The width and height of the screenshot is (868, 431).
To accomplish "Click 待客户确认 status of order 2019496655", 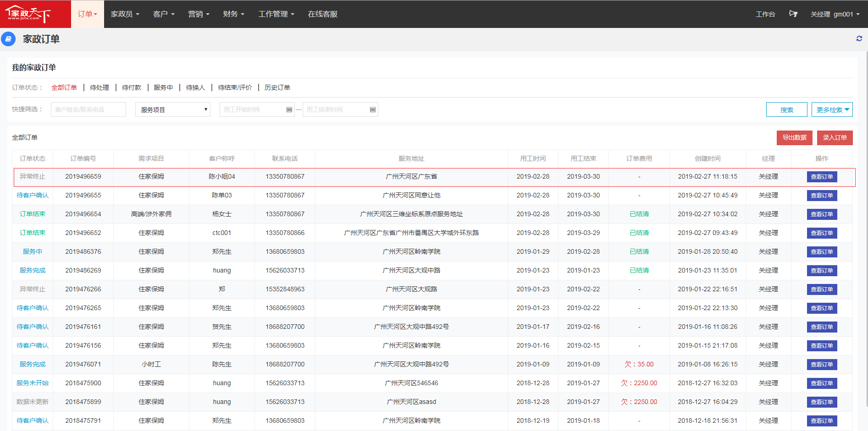I will pyautogui.click(x=33, y=195).
